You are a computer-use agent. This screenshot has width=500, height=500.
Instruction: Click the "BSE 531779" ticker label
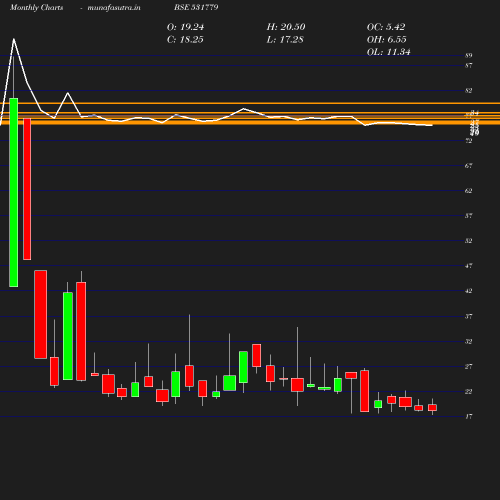[196, 7]
